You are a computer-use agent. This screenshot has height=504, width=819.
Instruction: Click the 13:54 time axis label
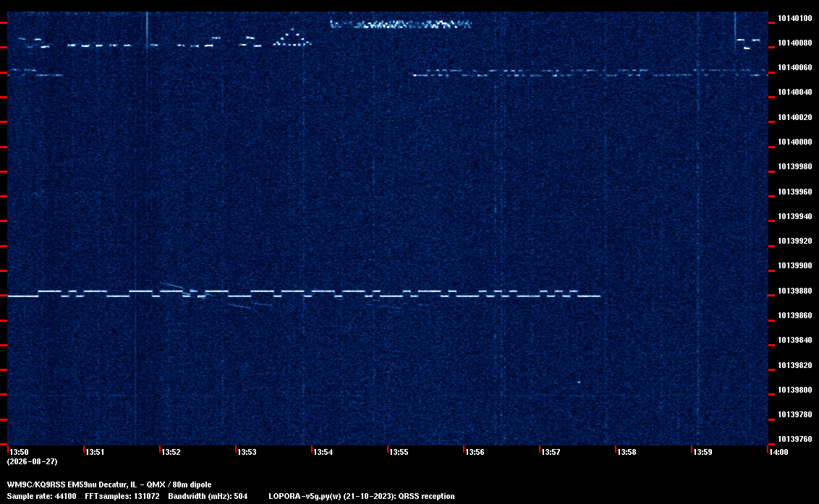click(323, 452)
